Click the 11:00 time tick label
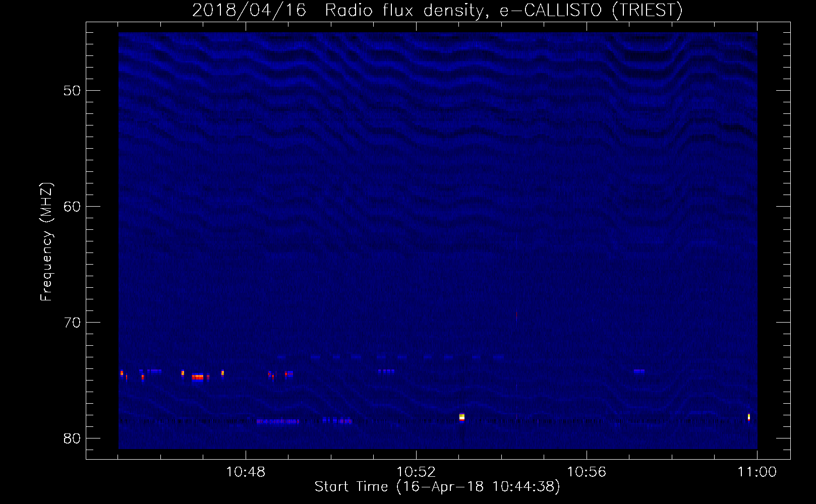The image size is (816, 504). (x=757, y=472)
